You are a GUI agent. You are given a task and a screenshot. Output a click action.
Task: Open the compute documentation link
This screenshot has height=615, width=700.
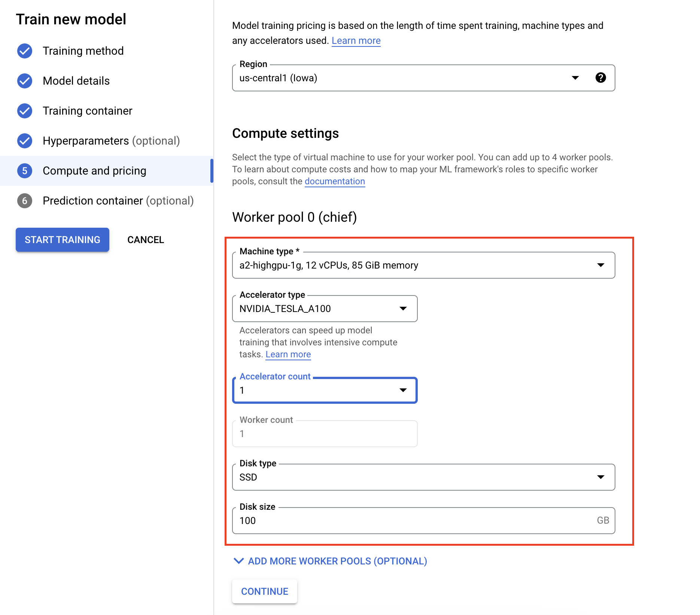(x=335, y=181)
